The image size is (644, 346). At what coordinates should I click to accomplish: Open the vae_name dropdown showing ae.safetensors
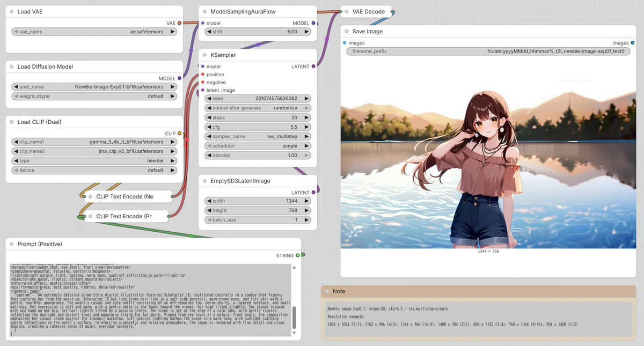pos(94,32)
